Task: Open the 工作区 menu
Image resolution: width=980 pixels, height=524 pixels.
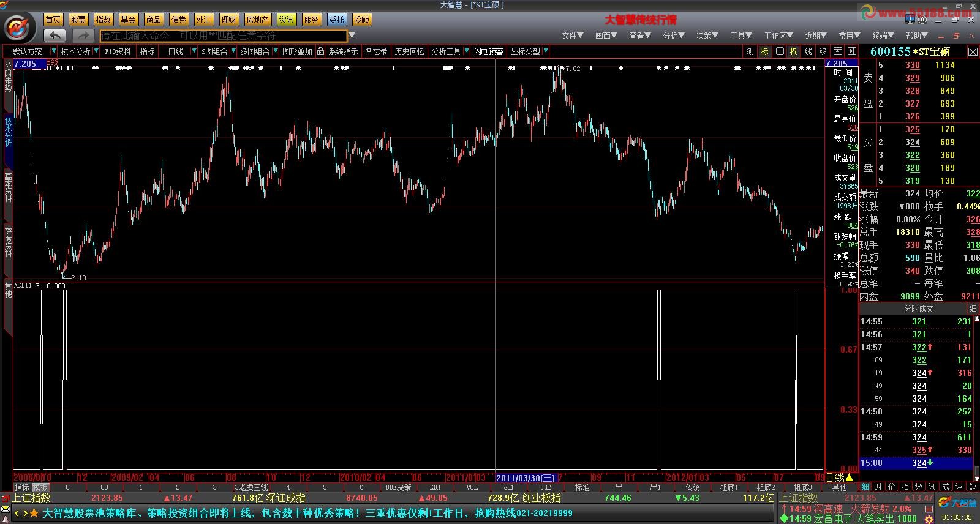Action: pyautogui.click(x=778, y=36)
